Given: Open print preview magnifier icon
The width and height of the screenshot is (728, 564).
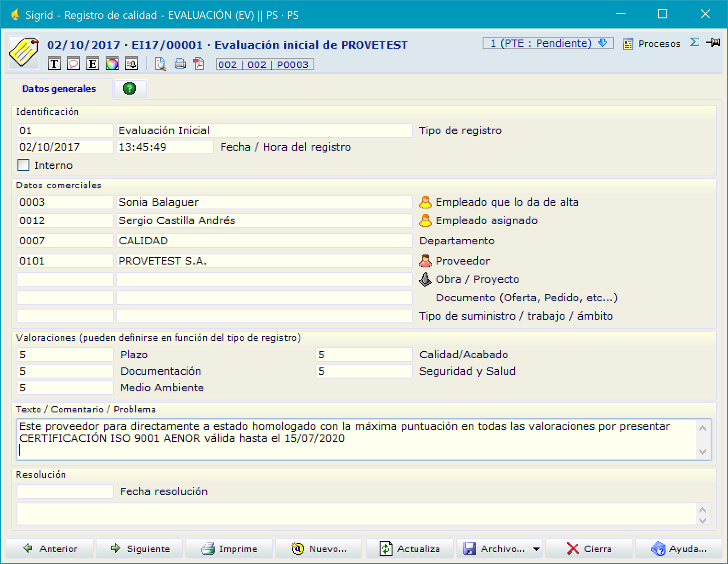Looking at the screenshot, I should [160, 64].
